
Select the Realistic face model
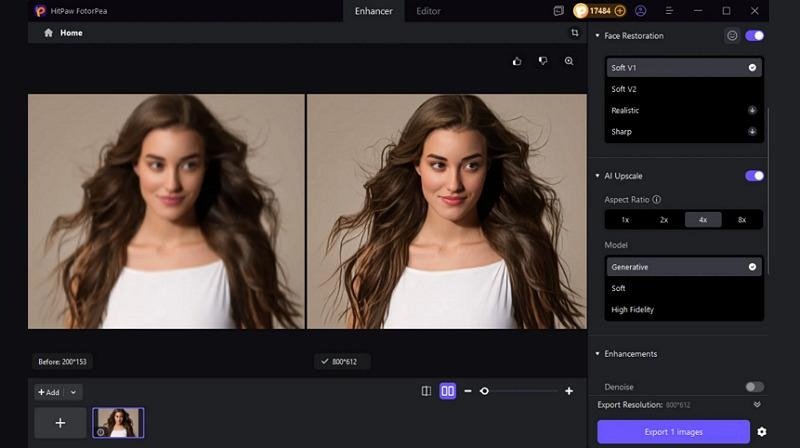coord(684,110)
